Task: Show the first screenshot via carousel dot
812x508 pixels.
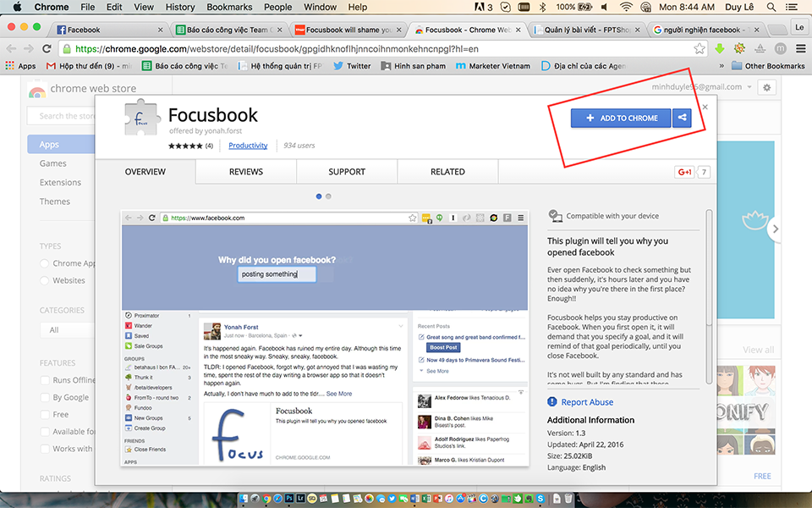Action: coord(319,196)
